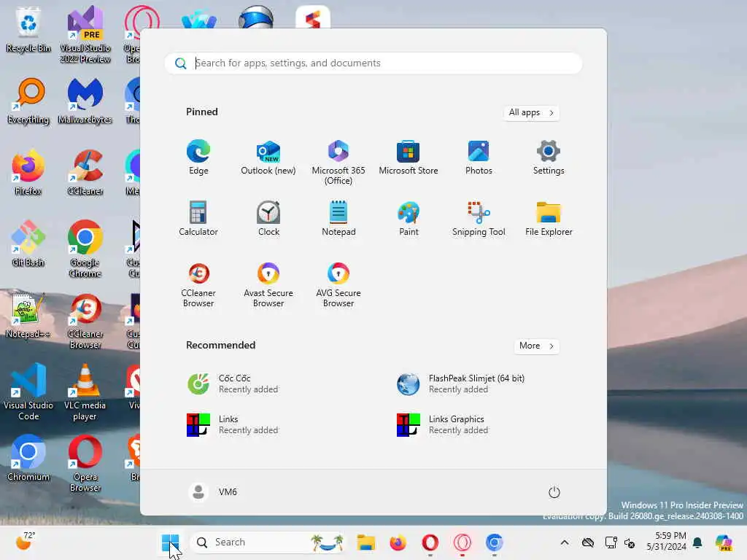Image resolution: width=747 pixels, height=560 pixels.
Task: Launch pinned CCleaner Browser in Start menu
Action: [198, 285]
